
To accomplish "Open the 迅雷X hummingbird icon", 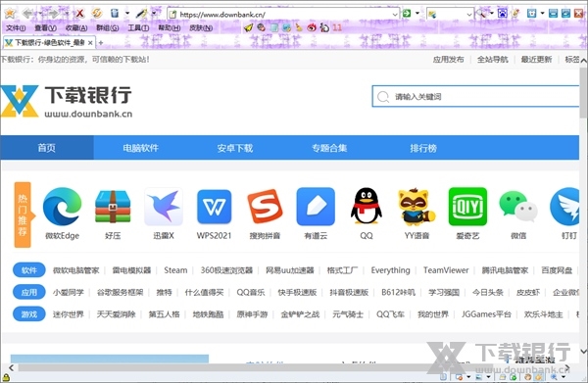I will 164,207.
